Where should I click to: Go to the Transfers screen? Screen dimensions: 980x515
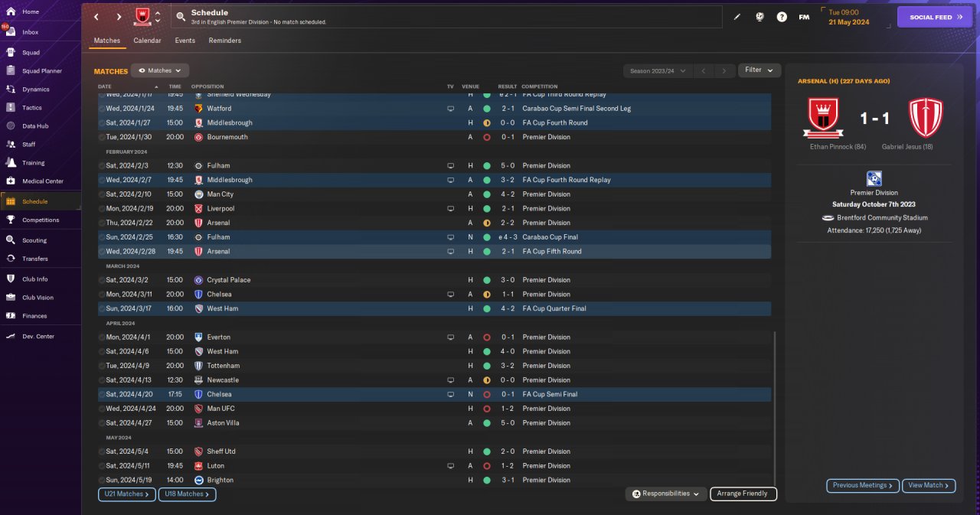point(35,259)
